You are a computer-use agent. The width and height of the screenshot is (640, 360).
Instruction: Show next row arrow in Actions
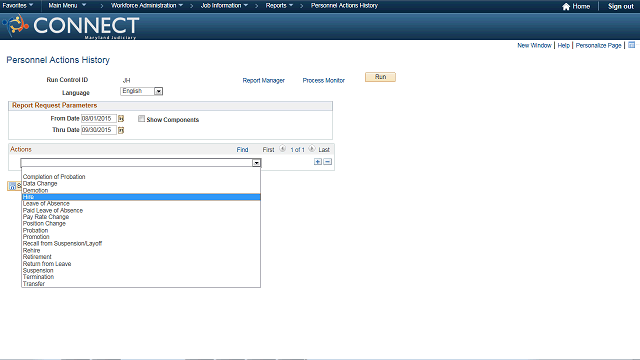312,149
